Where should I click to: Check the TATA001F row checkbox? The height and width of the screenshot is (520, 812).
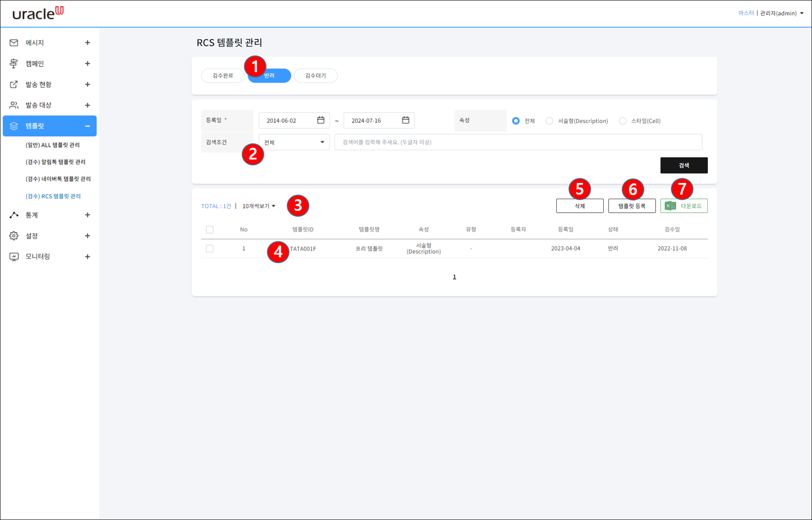[210, 249]
